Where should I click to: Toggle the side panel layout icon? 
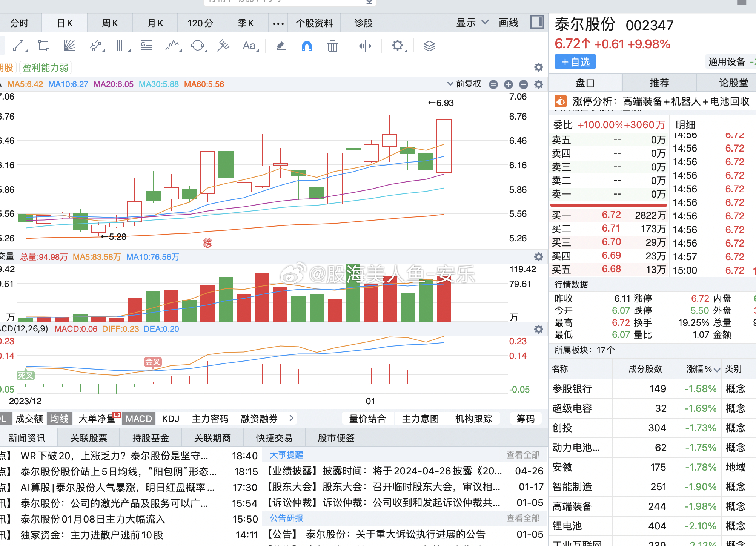tap(537, 22)
